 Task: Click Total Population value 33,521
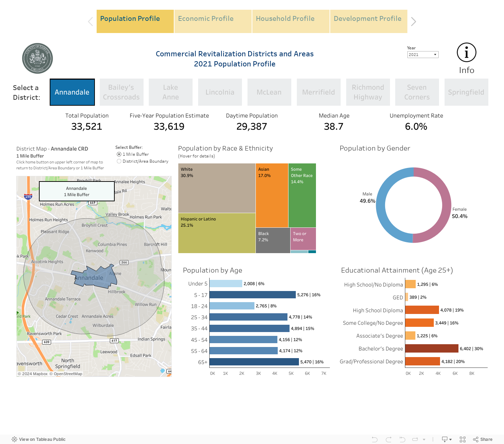(87, 127)
